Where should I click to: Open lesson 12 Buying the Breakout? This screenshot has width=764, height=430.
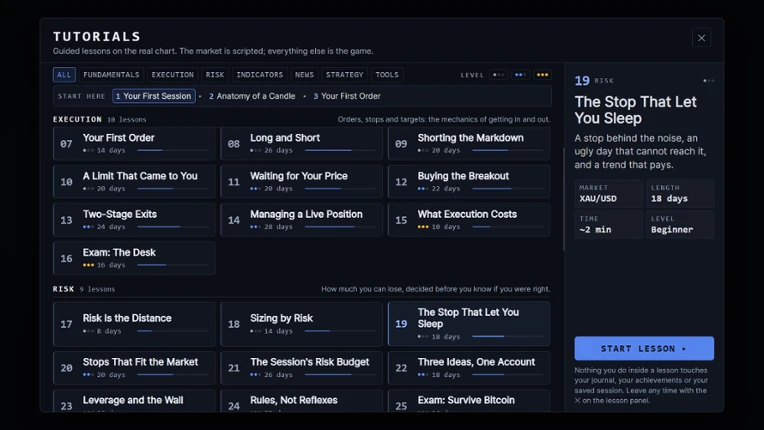[x=469, y=182]
